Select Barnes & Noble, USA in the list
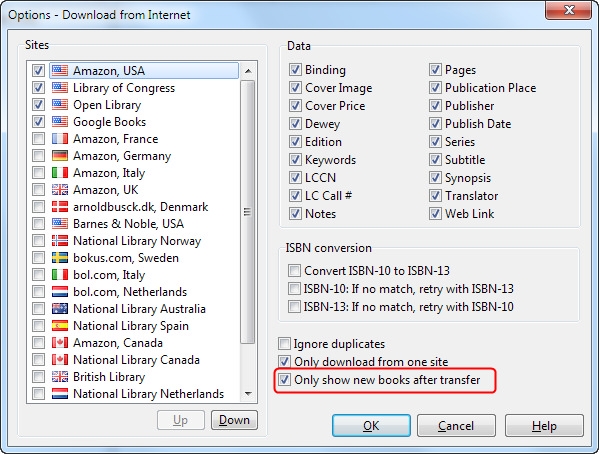 [x=128, y=224]
